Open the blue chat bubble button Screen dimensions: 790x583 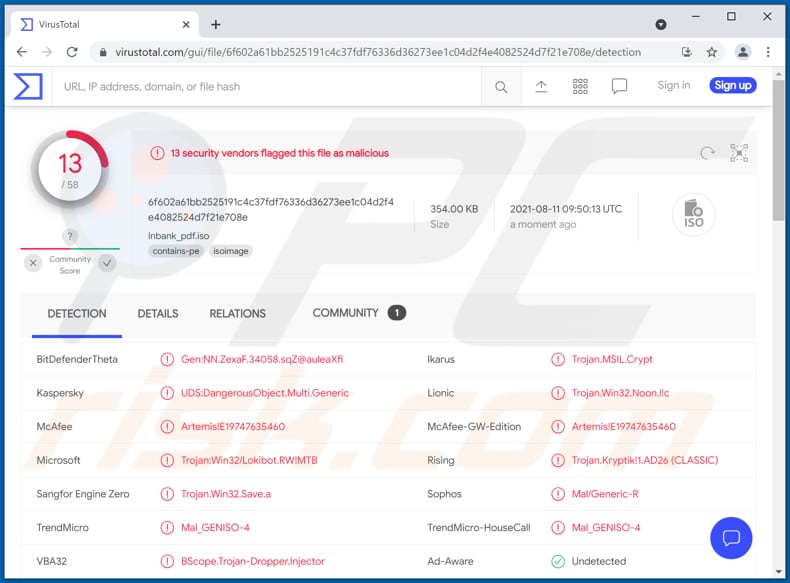click(731, 538)
